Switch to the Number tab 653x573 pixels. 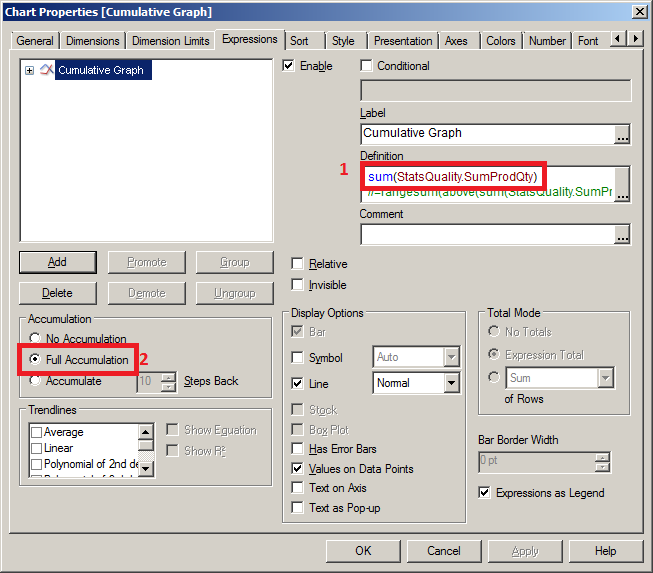(x=547, y=41)
